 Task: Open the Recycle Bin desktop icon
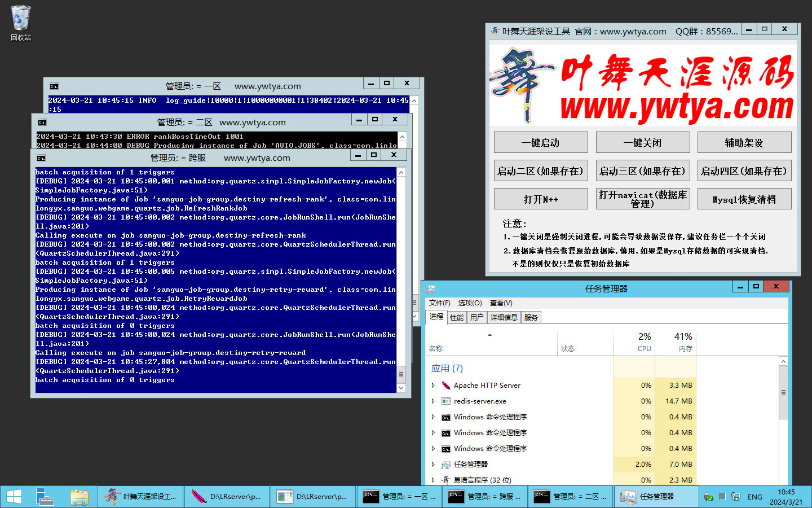click(21, 23)
